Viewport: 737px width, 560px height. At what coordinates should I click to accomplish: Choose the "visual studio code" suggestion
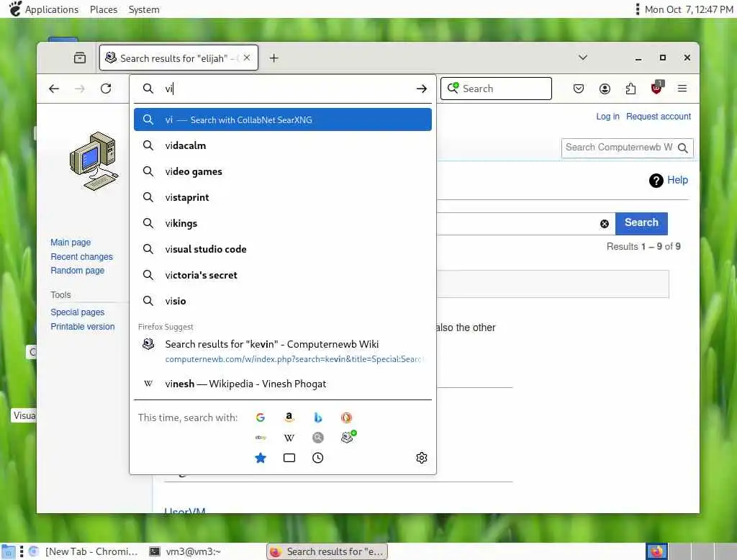point(282,249)
